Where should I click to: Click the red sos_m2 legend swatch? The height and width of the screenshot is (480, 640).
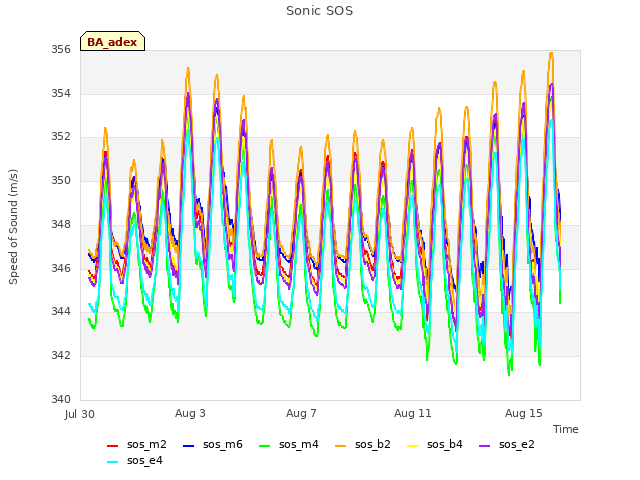[112, 446]
